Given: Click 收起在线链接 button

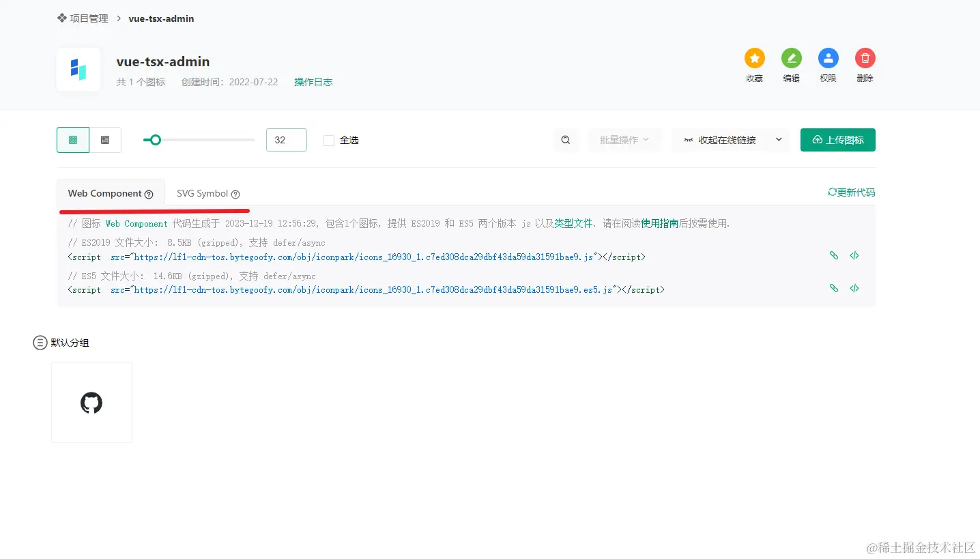Looking at the screenshot, I should [x=720, y=140].
